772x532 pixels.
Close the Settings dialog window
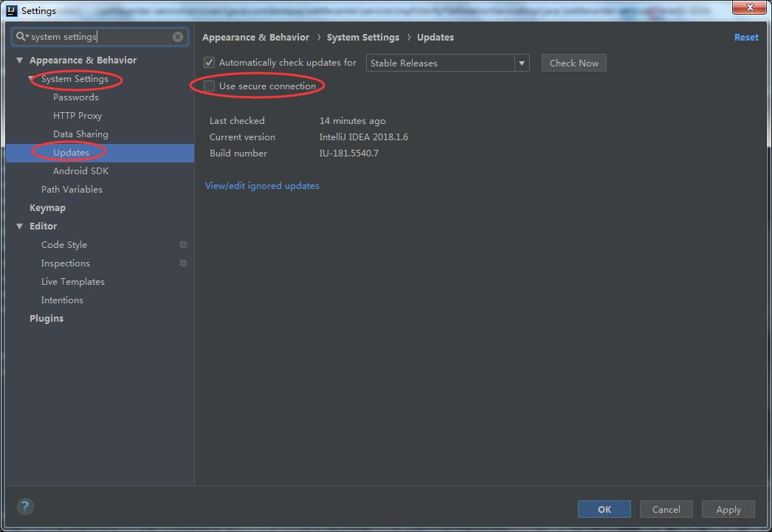coord(749,7)
